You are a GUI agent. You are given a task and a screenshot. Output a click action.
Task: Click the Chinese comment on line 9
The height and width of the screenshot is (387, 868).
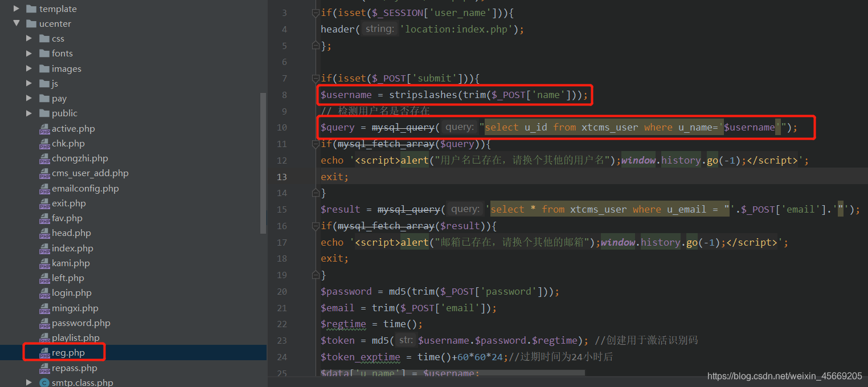coord(375,111)
